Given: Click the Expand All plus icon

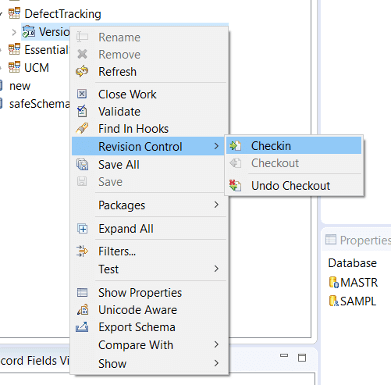Looking at the screenshot, I should [x=82, y=229].
